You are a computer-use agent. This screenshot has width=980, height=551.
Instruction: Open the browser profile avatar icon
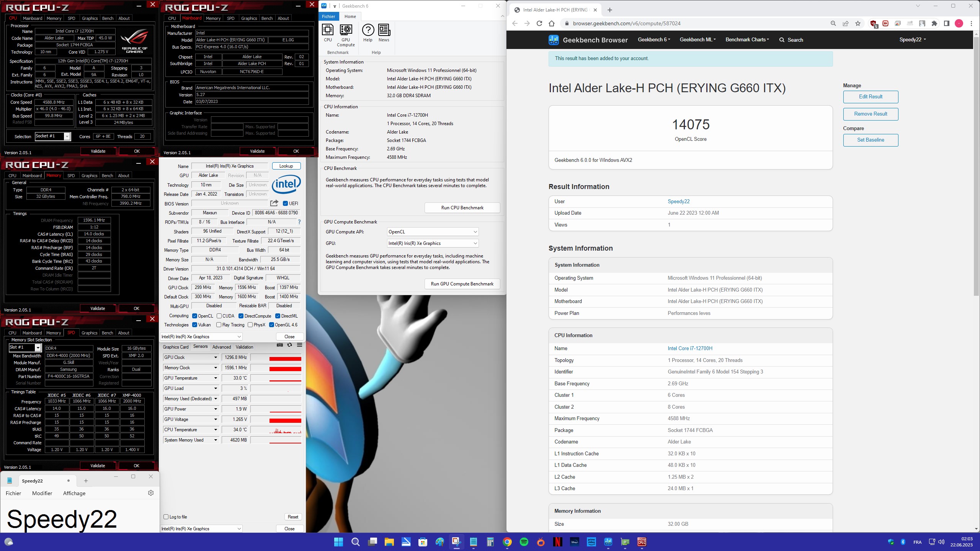959,23
